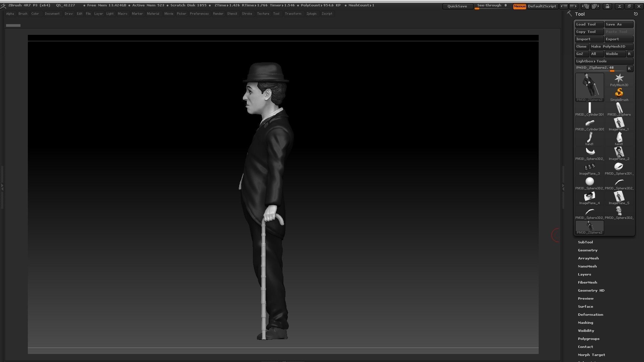The height and width of the screenshot is (362, 644).
Task: Open the Material menu
Action: coord(153,14)
